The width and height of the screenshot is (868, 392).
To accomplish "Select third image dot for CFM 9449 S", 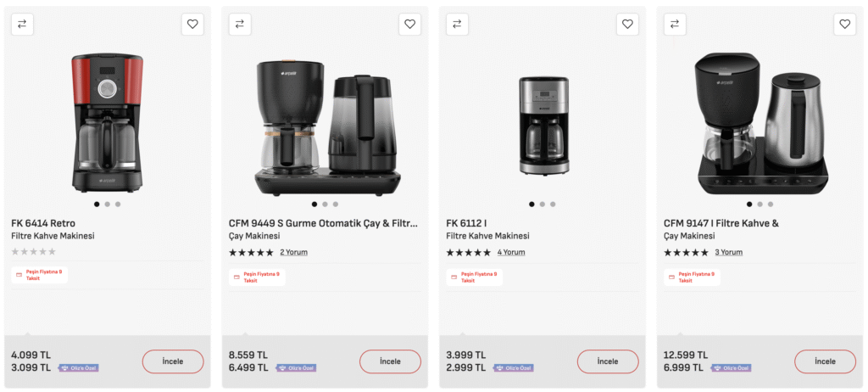I will [336, 204].
